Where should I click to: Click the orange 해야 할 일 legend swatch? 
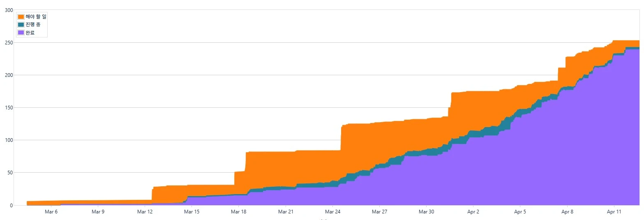(21, 17)
